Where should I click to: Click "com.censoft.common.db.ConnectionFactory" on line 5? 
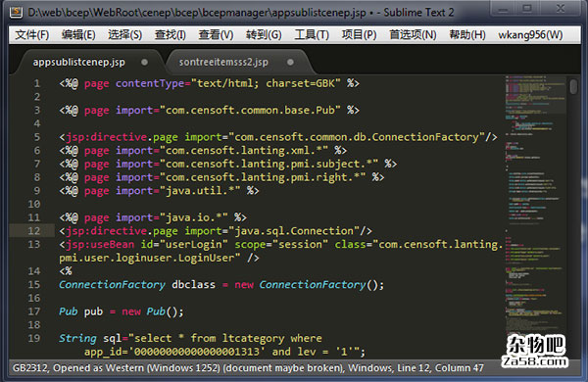pyautogui.click(x=357, y=137)
